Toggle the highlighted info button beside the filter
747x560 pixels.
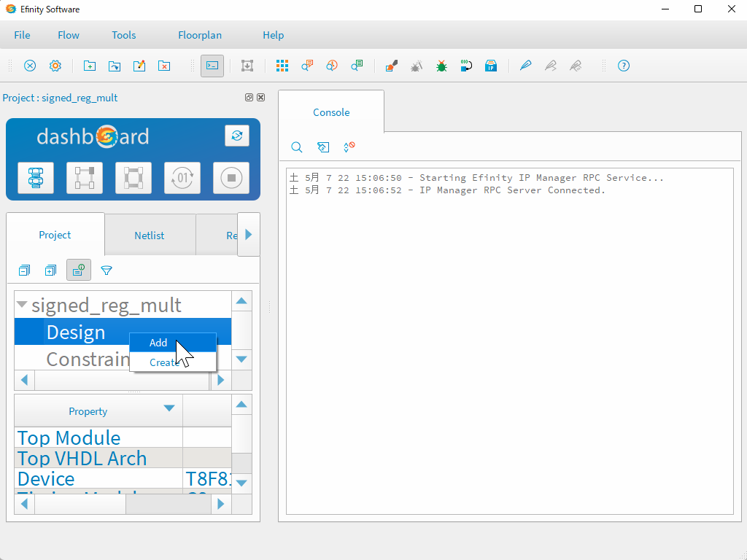pyautogui.click(x=79, y=271)
